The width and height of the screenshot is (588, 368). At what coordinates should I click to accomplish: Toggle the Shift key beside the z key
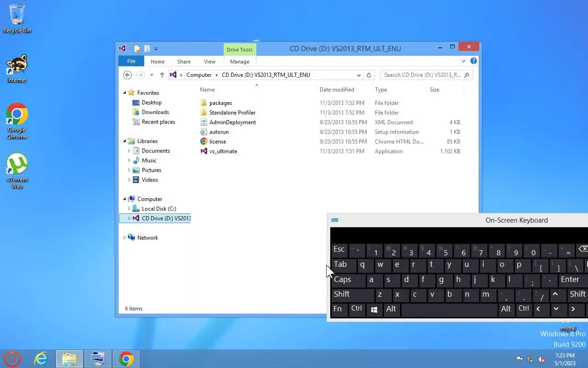pyautogui.click(x=353, y=294)
